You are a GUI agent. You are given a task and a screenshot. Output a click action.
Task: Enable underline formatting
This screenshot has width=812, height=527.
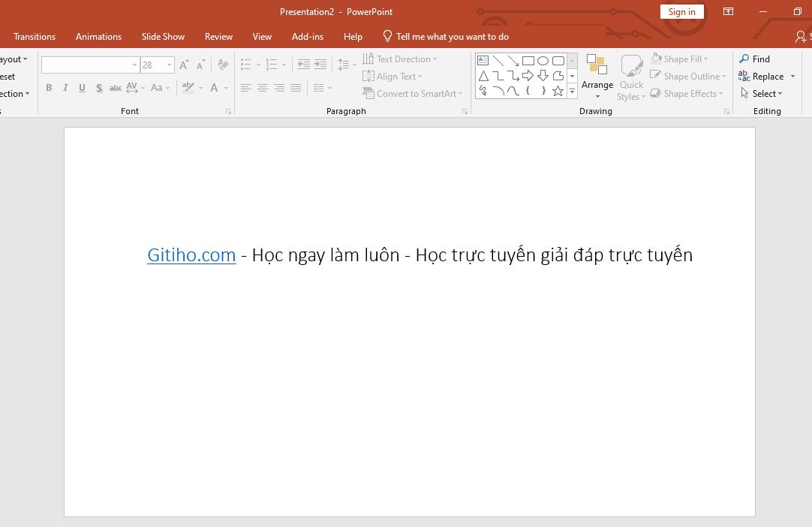(x=82, y=88)
